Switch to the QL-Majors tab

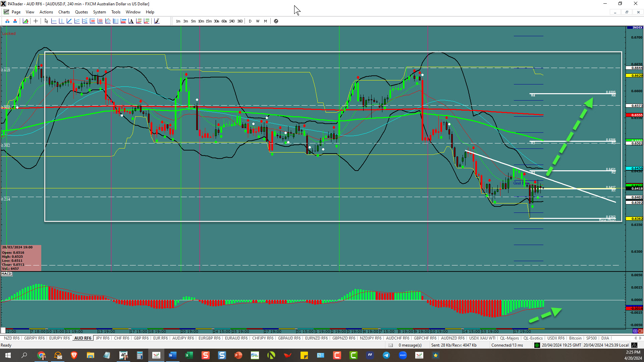(509, 338)
